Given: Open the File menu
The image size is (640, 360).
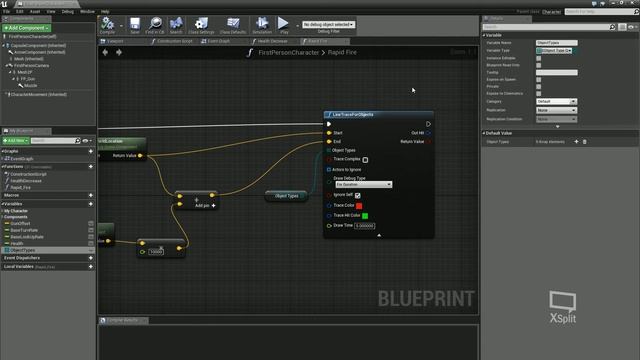Looking at the screenshot, I should [7, 11].
